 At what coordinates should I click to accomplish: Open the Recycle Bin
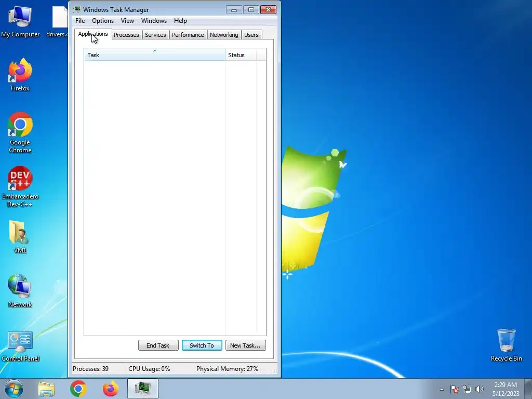tap(506, 345)
